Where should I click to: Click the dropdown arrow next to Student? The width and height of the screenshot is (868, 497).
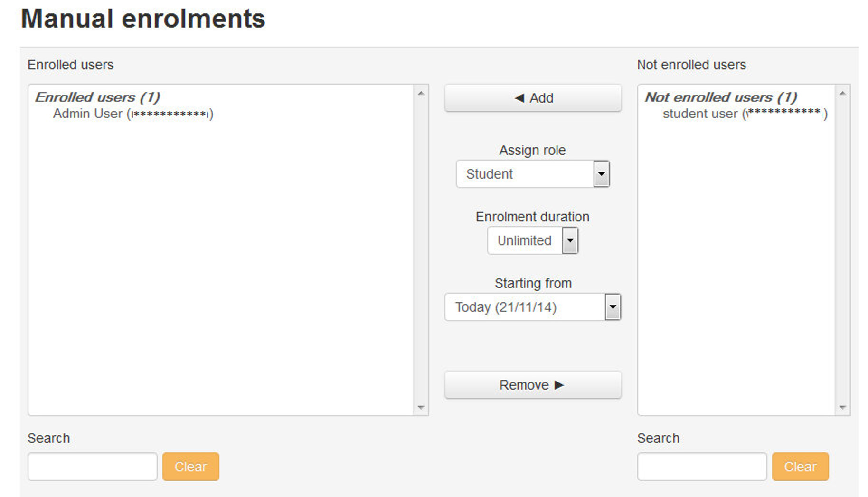pos(601,174)
